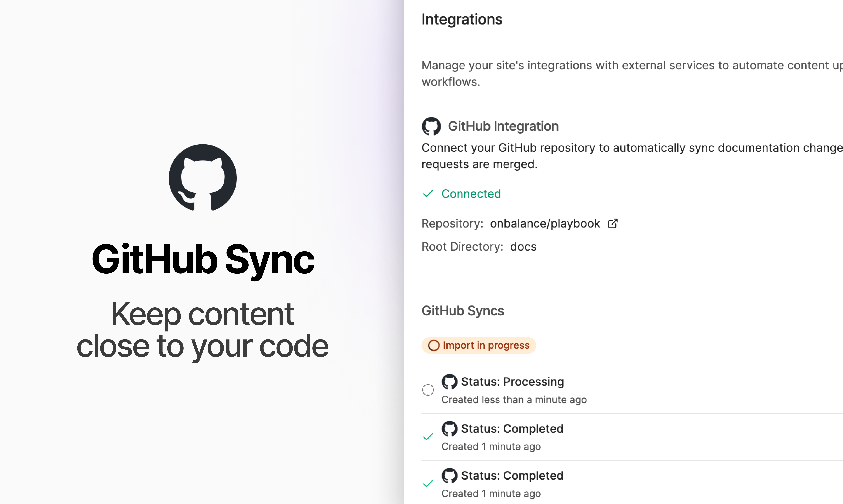Click the circle icon inside Import in progress badge

[x=434, y=345]
